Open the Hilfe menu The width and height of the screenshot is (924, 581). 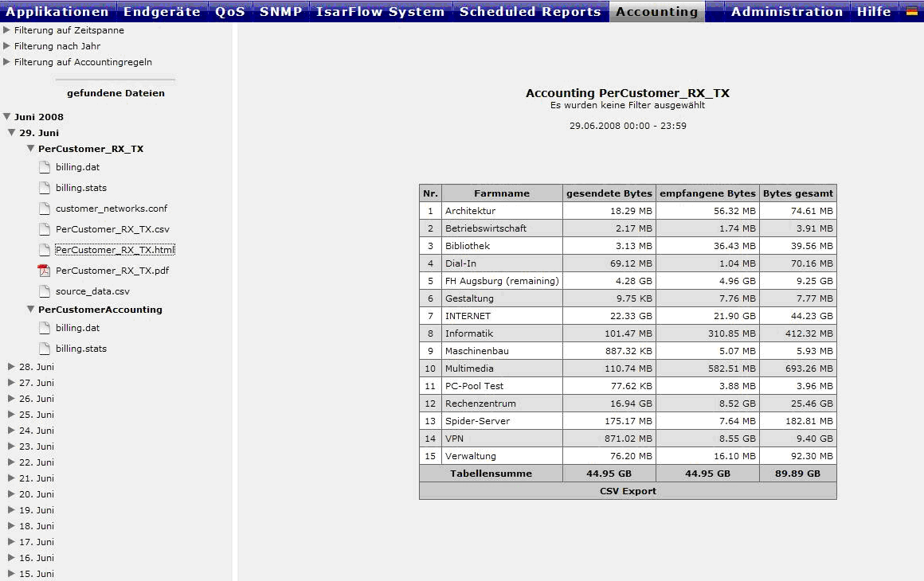point(874,11)
